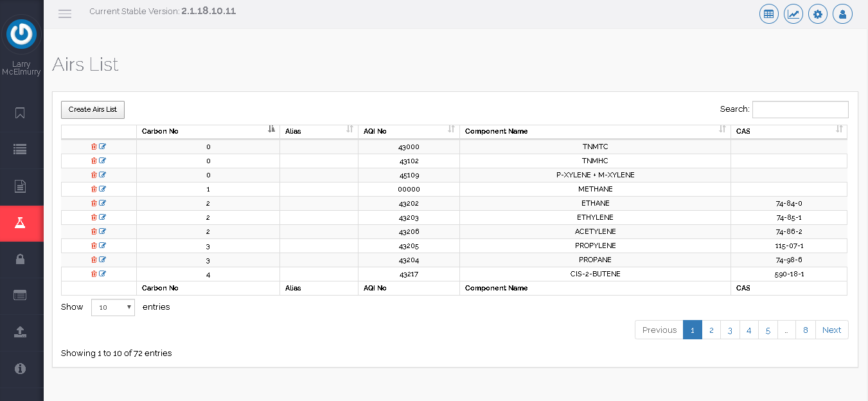Sort table by CAS column

pyautogui.click(x=788, y=131)
